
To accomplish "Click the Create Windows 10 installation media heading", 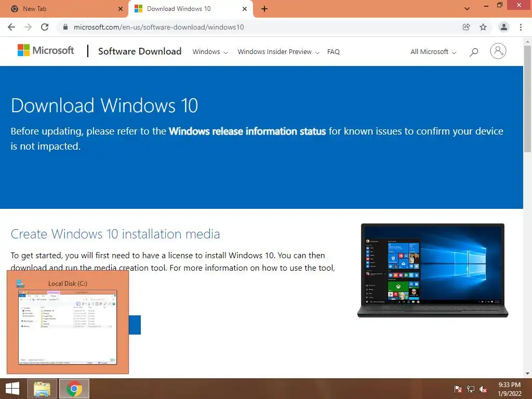I will [115, 234].
